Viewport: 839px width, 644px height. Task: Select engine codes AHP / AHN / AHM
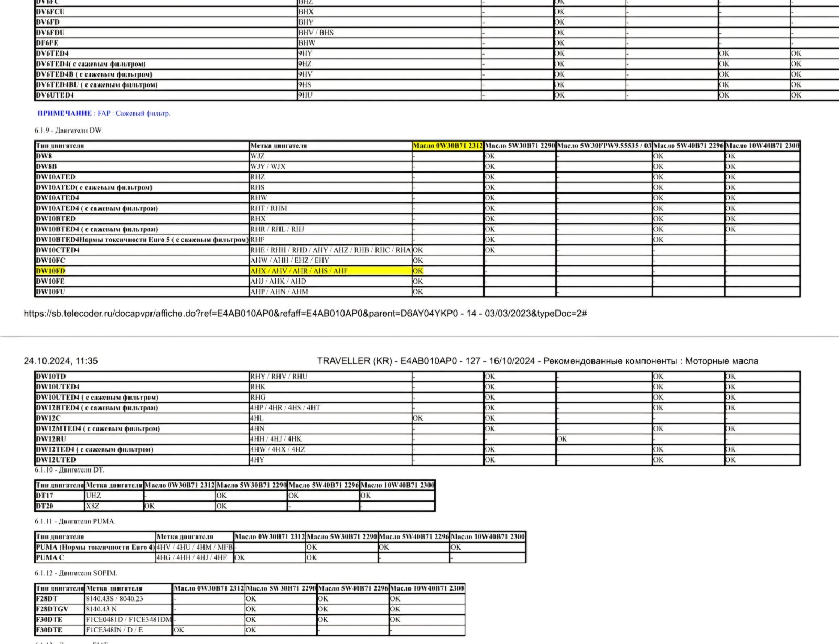point(279,292)
